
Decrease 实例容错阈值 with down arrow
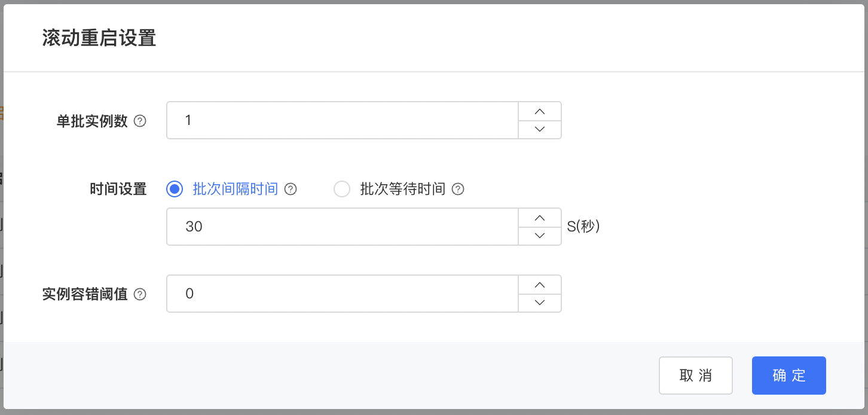(x=540, y=303)
